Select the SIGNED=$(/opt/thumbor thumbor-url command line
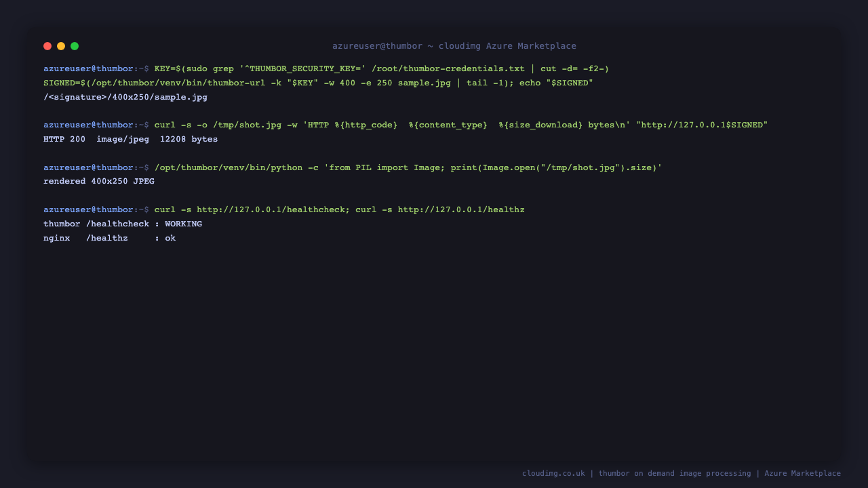Viewport: 868px width, 488px height. click(318, 83)
